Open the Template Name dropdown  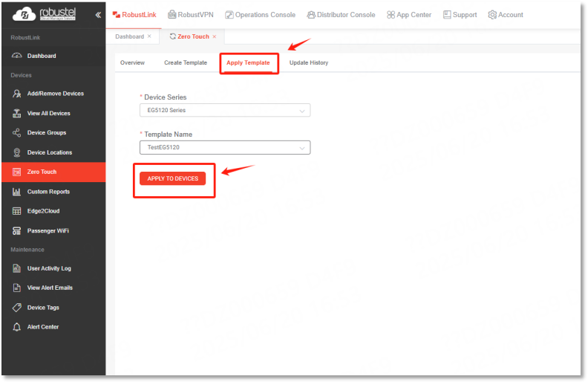coord(225,147)
